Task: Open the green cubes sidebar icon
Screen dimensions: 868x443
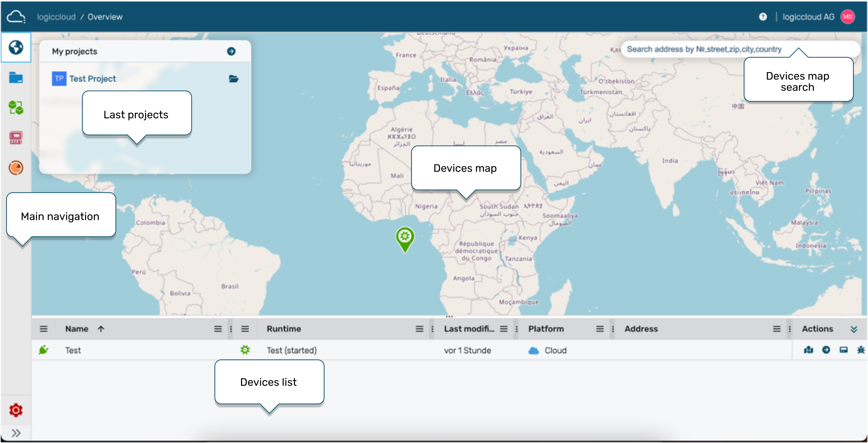Action: [x=16, y=108]
